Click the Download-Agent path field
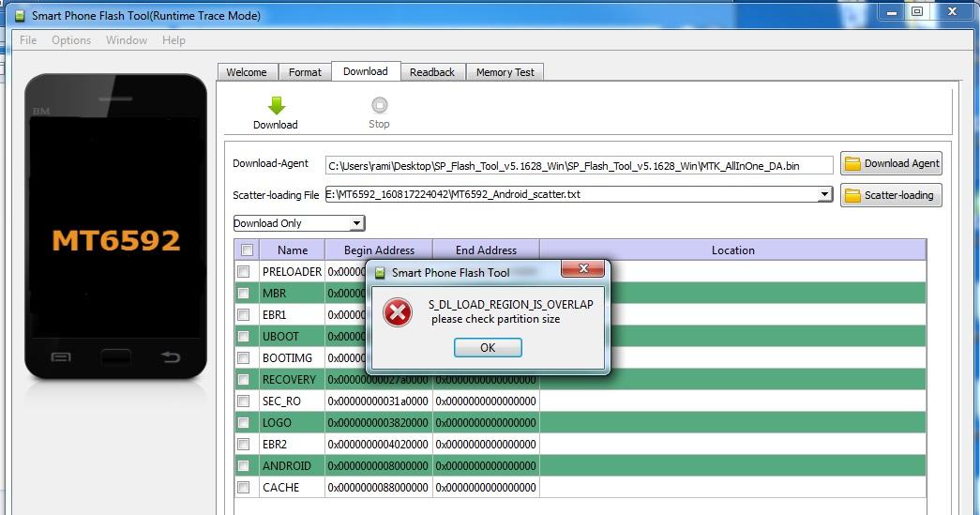Viewport: 980px width, 515px height. point(579,166)
